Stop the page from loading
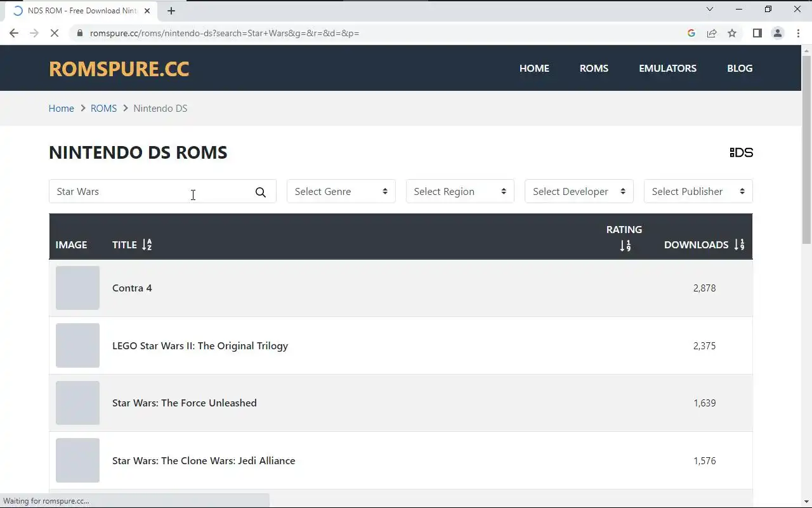The height and width of the screenshot is (508, 812). click(55, 33)
